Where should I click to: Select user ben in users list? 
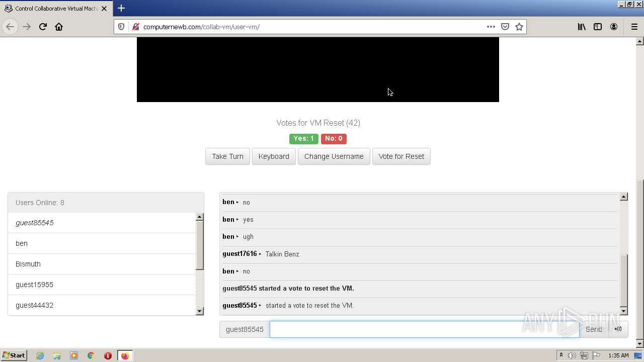(102, 243)
